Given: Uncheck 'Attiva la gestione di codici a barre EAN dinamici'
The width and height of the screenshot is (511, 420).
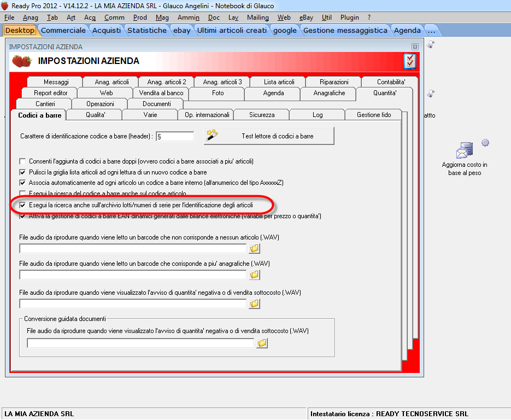Looking at the screenshot, I should coord(22,216).
